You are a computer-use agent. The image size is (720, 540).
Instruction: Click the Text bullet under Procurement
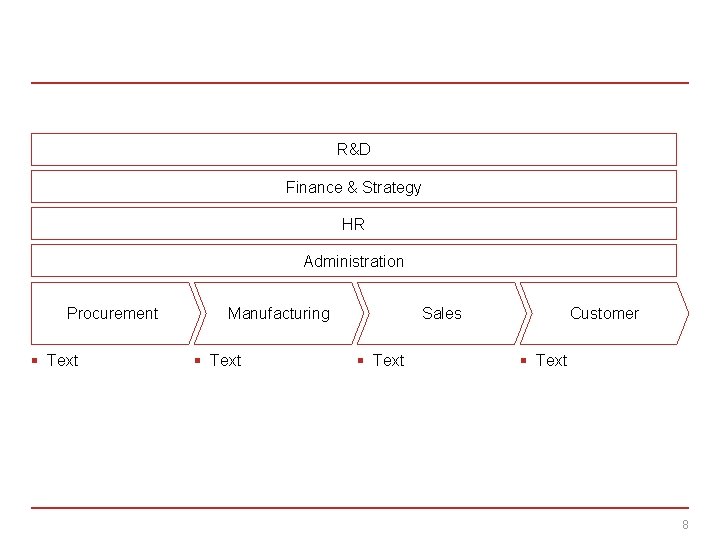click(62, 360)
